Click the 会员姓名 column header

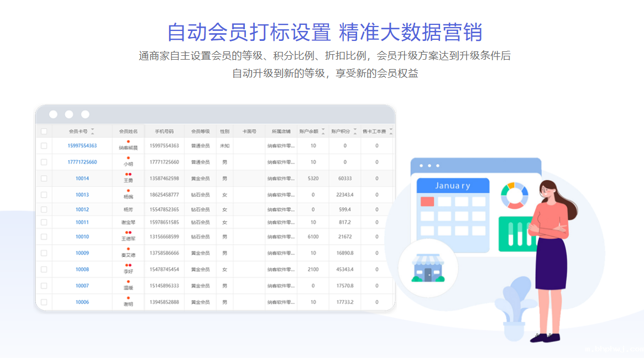point(128,131)
